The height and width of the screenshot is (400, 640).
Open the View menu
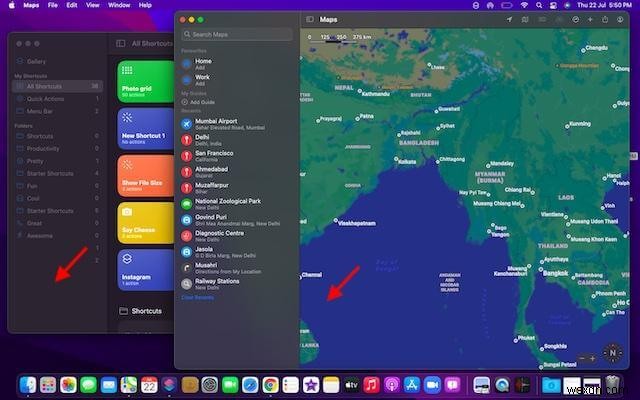[93, 5]
